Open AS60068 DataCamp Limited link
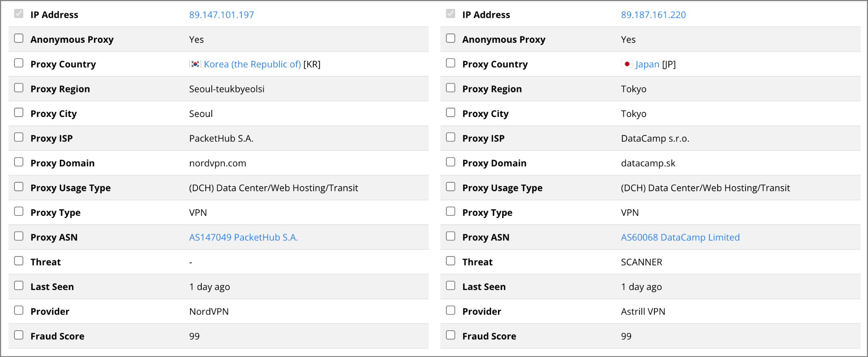Viewport: 868px width, 357px height. (680, 237)
